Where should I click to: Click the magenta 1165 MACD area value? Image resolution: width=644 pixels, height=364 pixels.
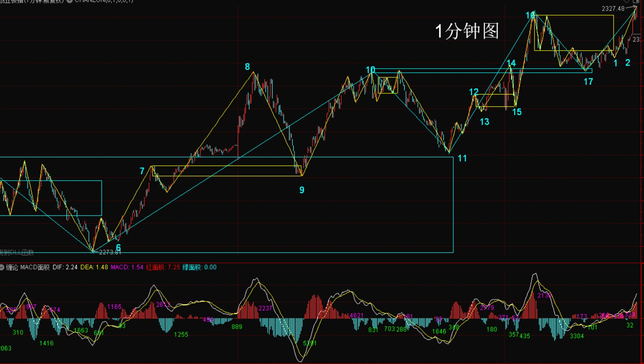[114, 307]
